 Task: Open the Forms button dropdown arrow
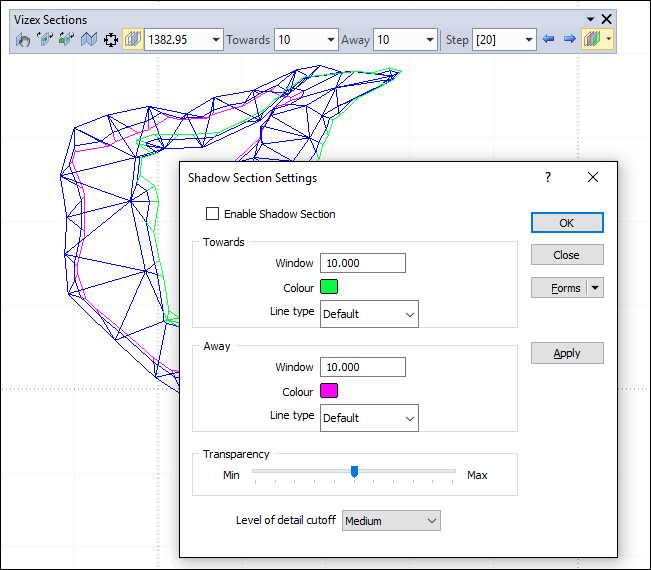coord(595,288)
